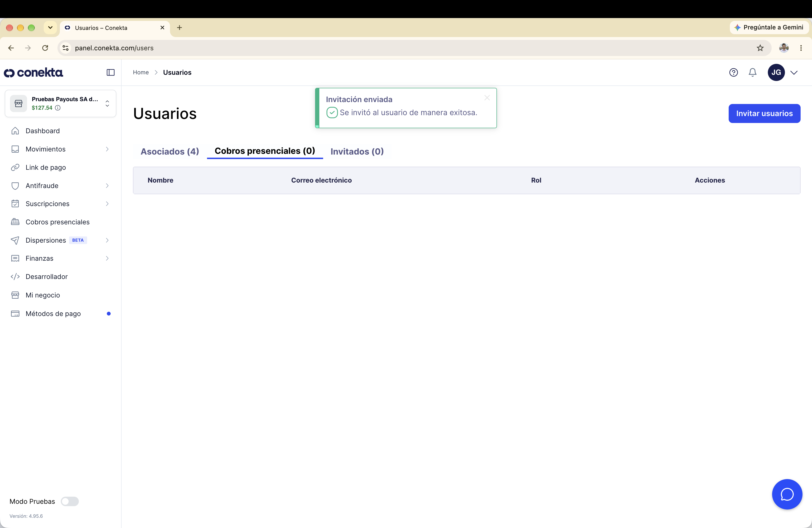Click the JG user avatar
The height and width of the screenshot is (528, 812).
tap(776, 72)
